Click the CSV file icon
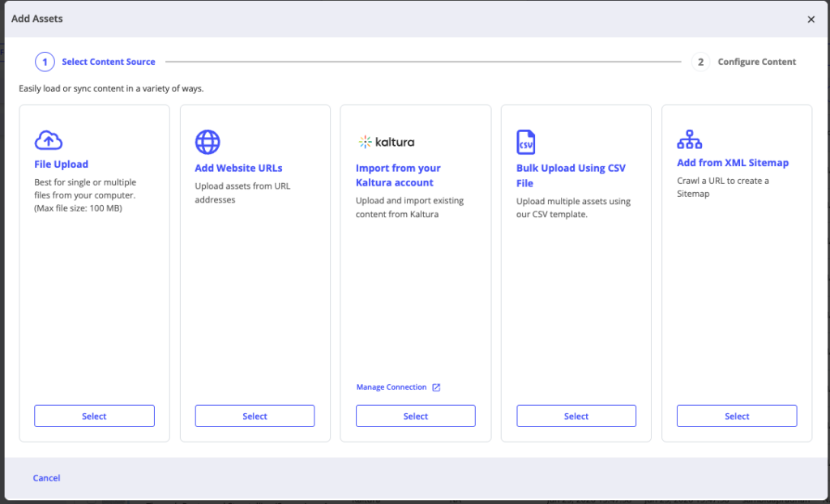830x504 pixels. [x=525, y=142]
